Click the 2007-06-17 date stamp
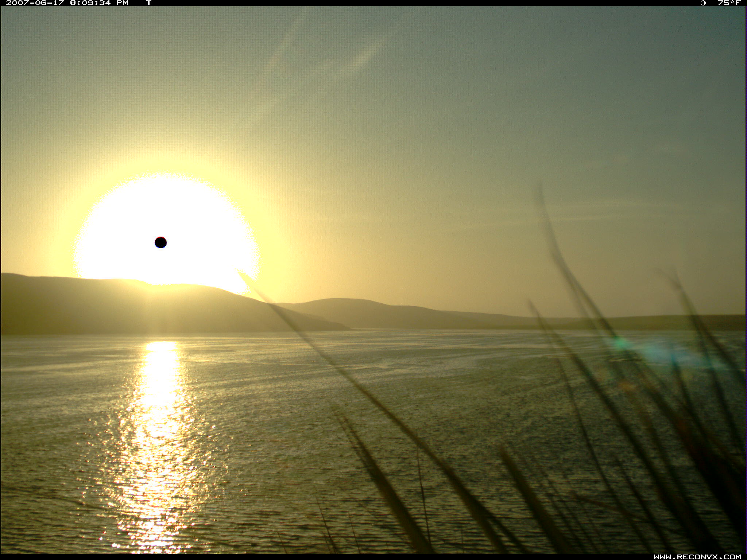The image size is (747, 560). coord(35,3)
